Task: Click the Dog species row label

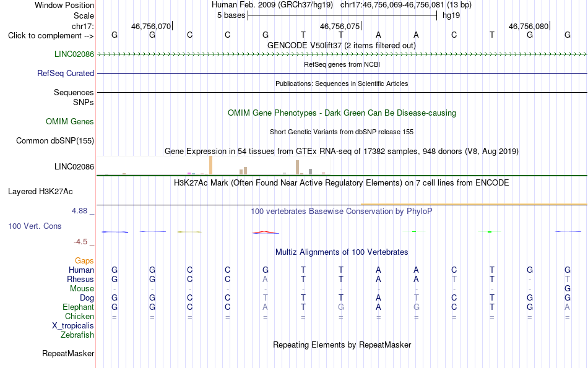Action: (87, 298)
